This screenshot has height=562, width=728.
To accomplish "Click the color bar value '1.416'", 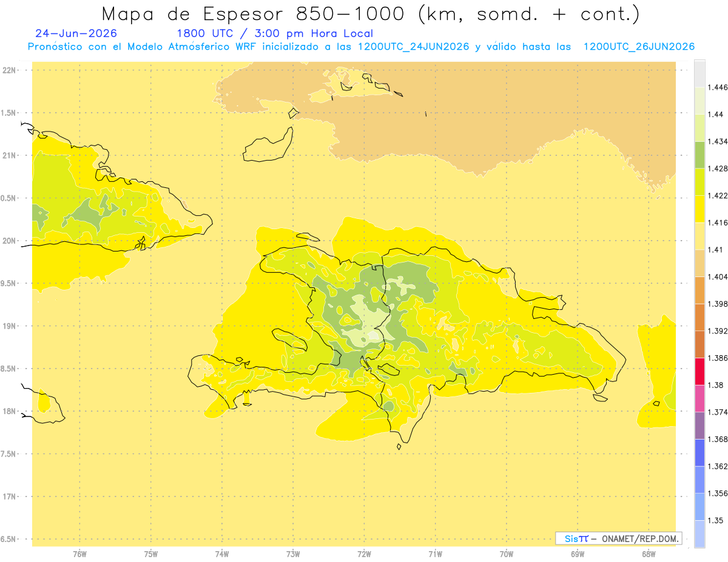I will point(718,222).
